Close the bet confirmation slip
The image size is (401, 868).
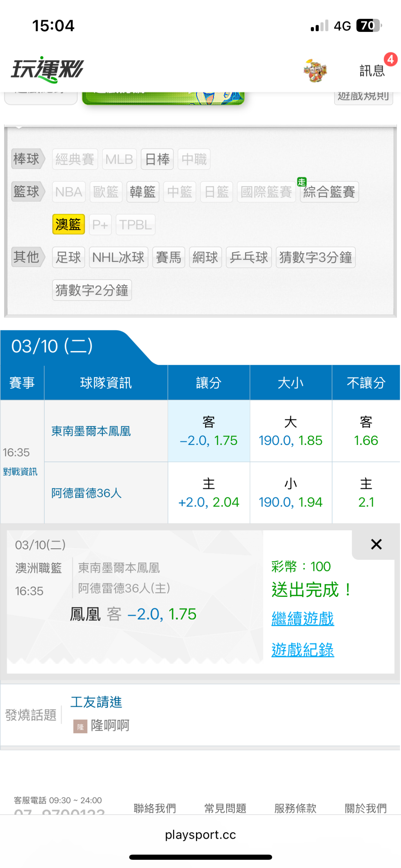(376, 544)
